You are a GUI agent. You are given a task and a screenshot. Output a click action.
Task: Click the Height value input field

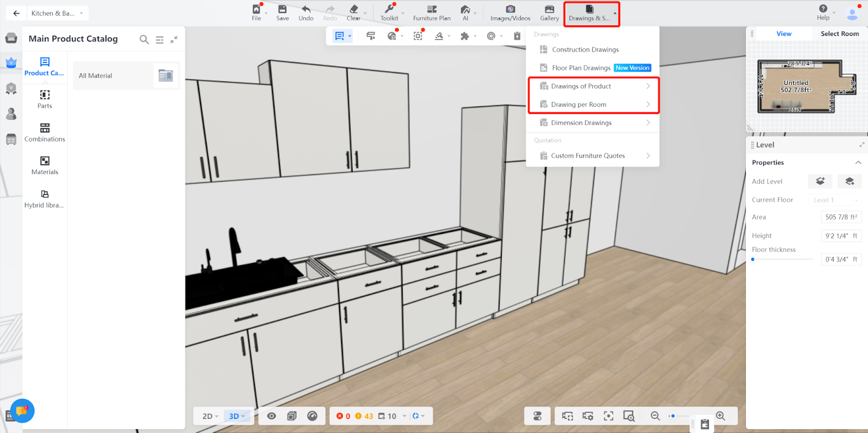[x=840, y=236]
